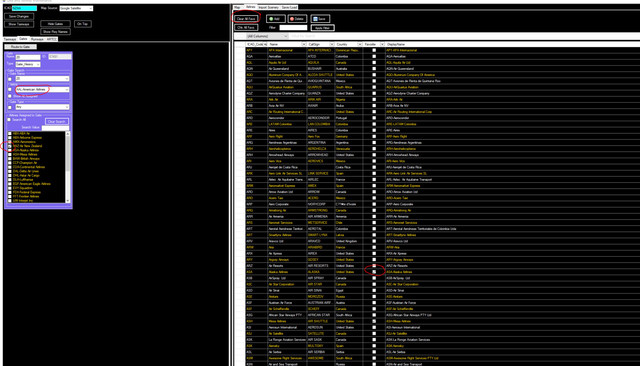Enable the Gate Type search checkbox
This screenshot has width=640, height=366.
pyautogui.click(x=10, y=107)
